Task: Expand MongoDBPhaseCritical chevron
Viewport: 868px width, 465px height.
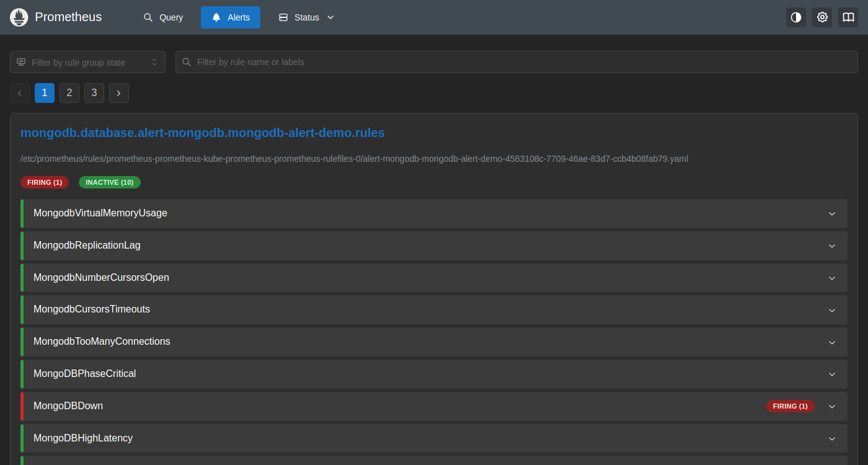Action: (832, 374)
